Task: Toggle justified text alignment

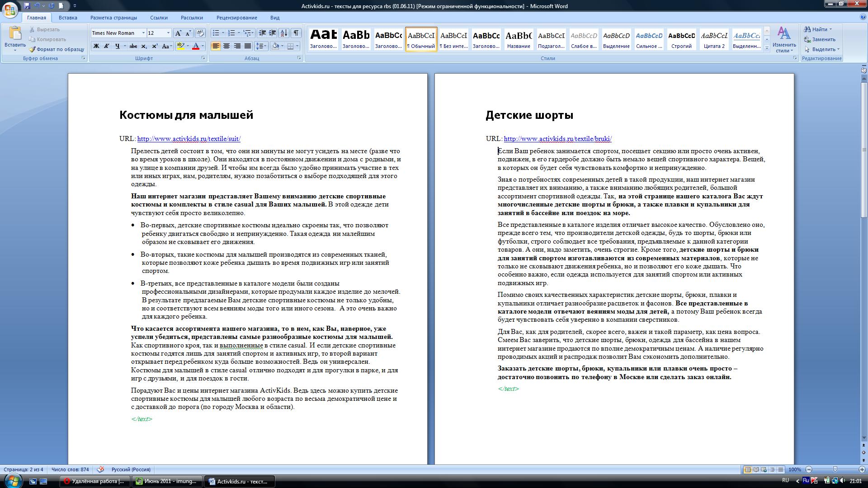Action: 247,46
